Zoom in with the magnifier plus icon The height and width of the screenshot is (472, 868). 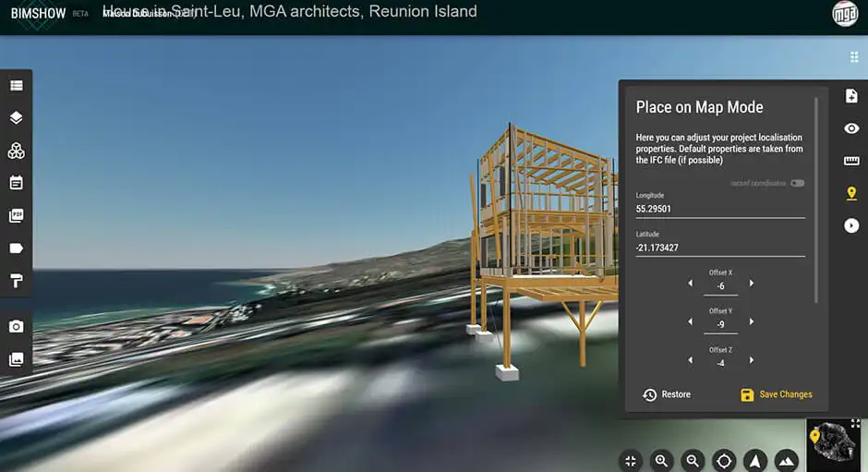(661, 461)
